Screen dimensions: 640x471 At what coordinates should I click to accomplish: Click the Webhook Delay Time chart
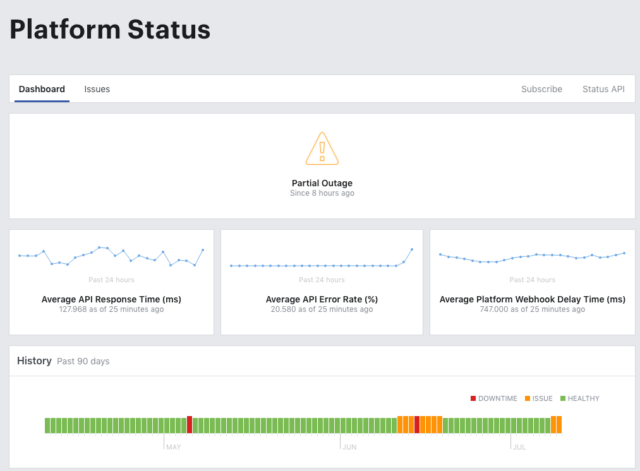532,257
